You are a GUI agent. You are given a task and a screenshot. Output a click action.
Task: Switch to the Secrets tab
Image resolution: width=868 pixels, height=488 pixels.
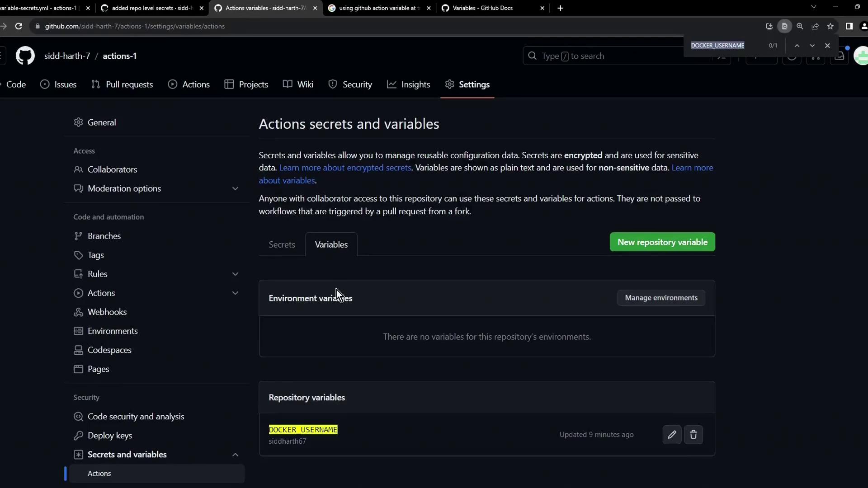click(x=282, y=244)
